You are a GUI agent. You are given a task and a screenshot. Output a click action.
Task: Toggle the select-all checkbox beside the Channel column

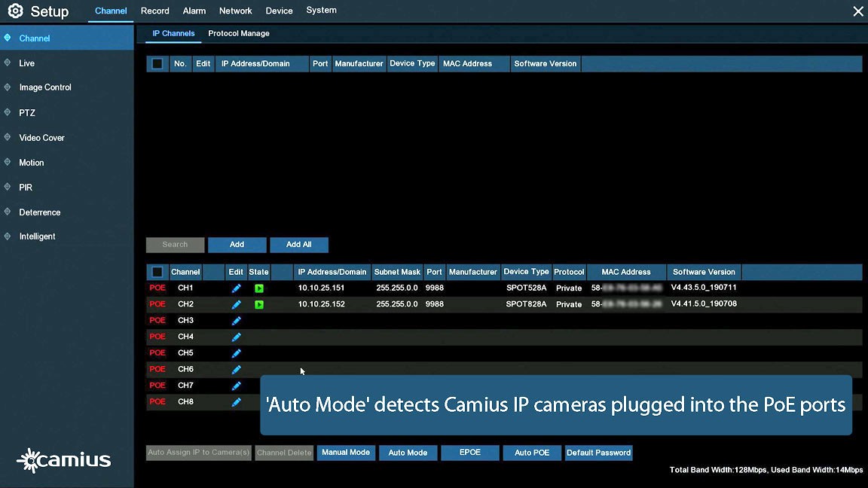pos(157,272)
